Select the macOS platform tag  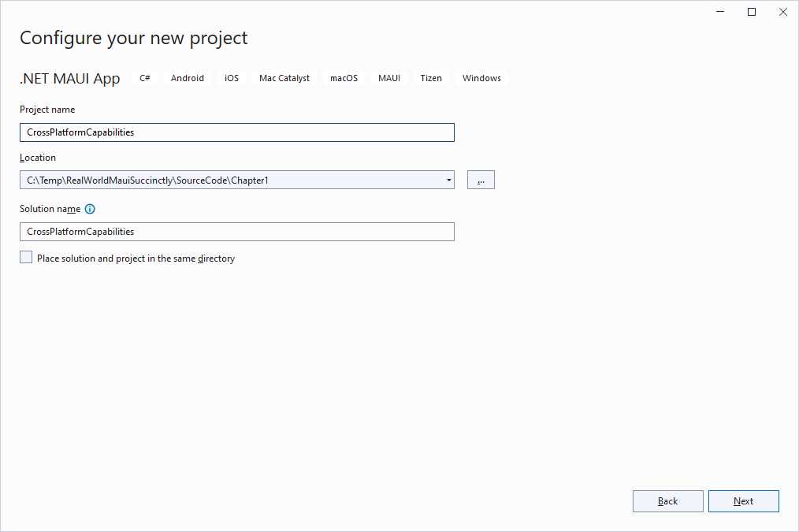[x=344, y=78]
